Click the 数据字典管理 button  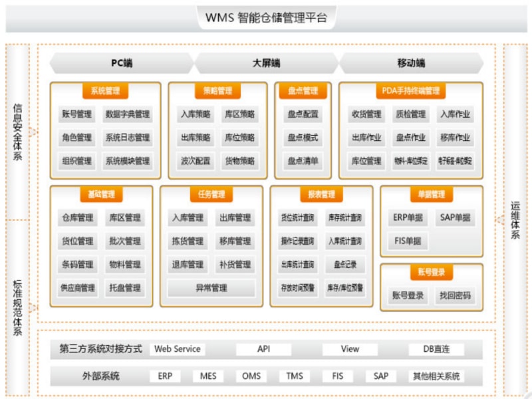[128, 114]
